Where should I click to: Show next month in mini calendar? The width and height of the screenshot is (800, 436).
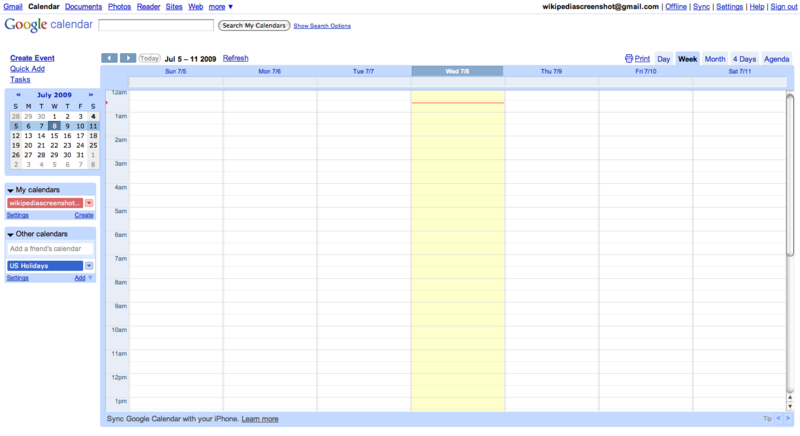(91, 95)
